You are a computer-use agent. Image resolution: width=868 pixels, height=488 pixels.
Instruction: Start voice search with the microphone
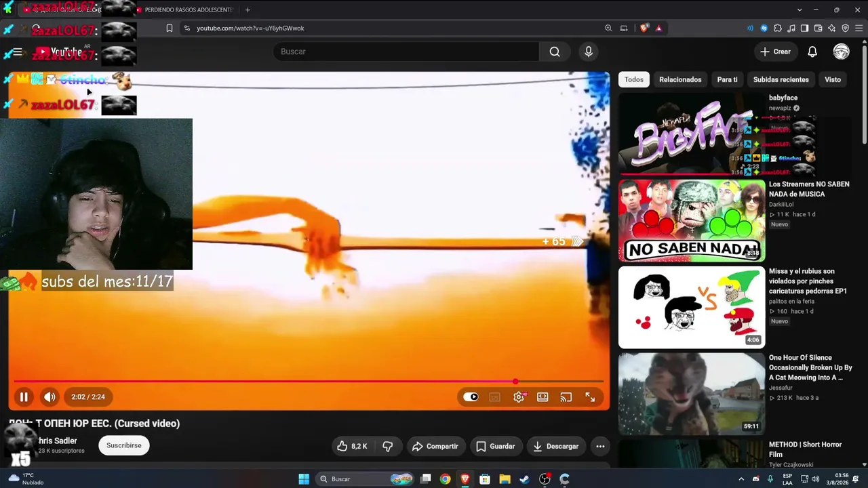pos(589,52)
